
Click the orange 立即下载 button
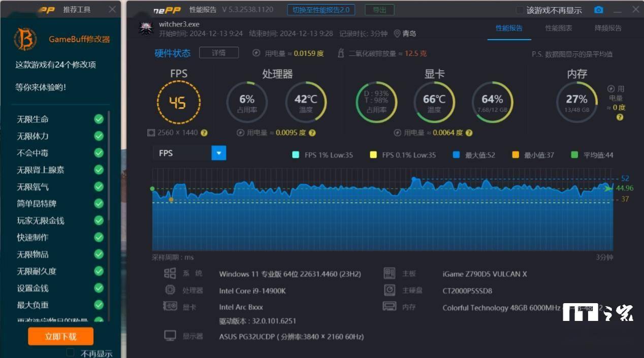pos(61,336)
